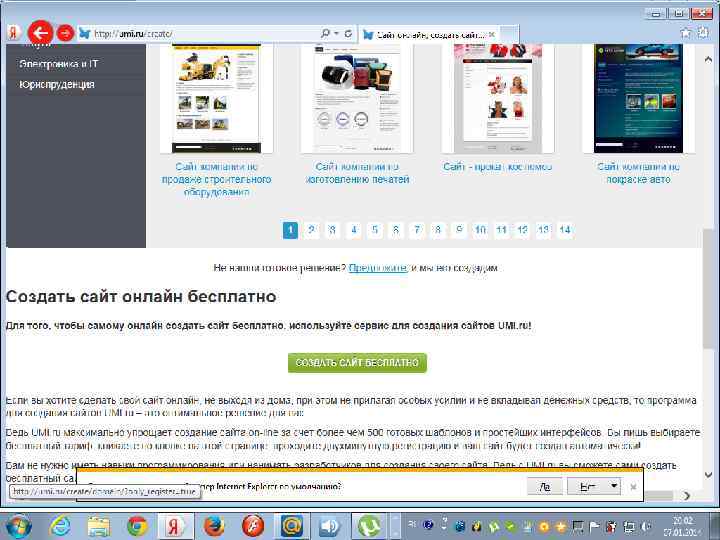This screenshot has height=540, width=720.
Task: Go to pagination page 13
Action: coord(544,230)
